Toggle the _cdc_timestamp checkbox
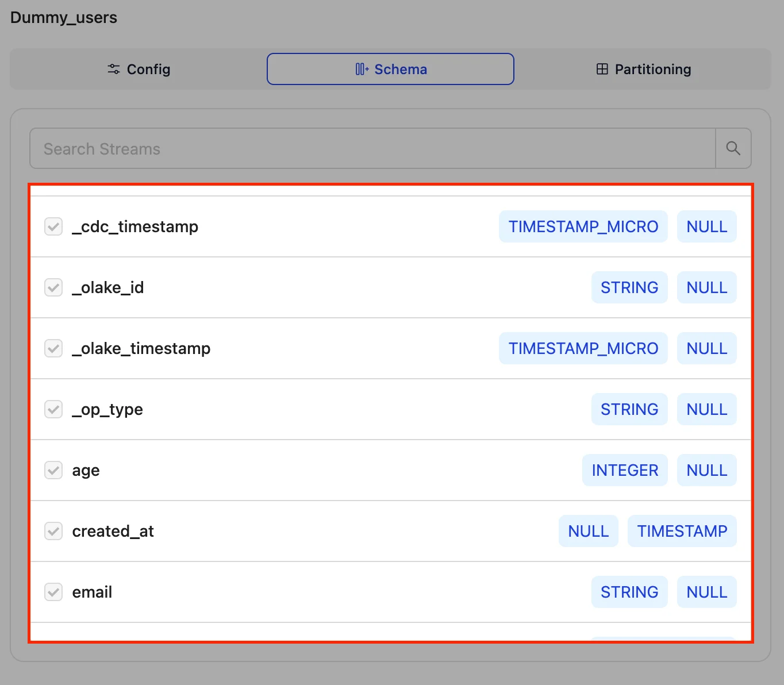 click(53, 226)
